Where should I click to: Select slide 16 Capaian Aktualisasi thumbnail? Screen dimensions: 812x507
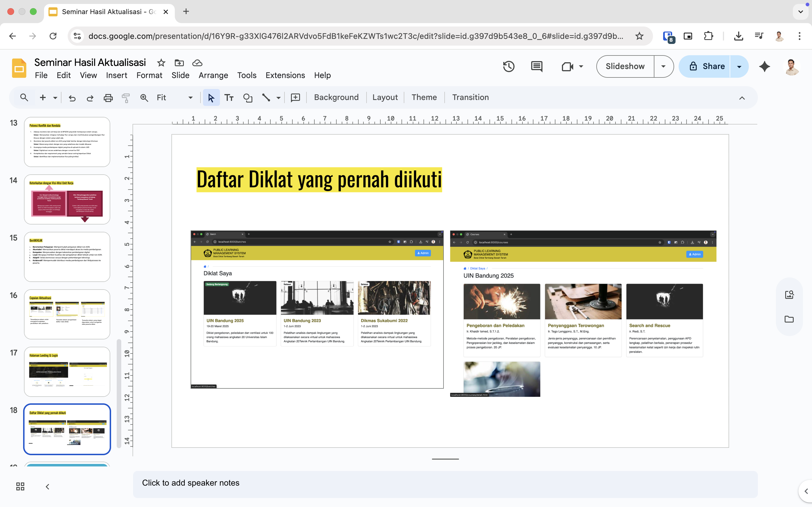67,314
